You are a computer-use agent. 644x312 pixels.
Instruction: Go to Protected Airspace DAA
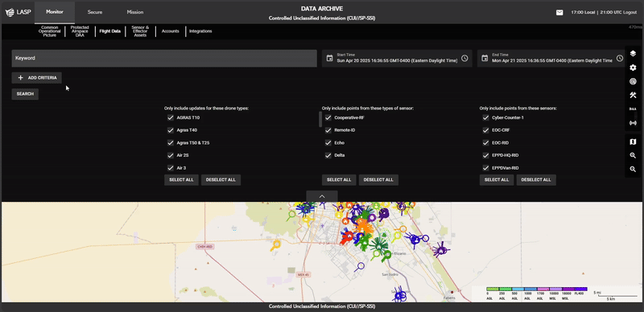(80, 31)
